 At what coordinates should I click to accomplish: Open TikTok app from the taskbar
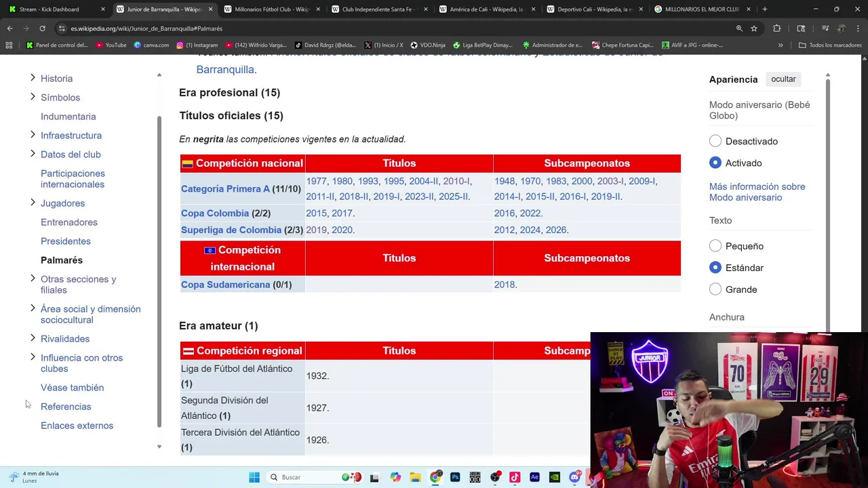pyautogui.click(x=515, y=477)
